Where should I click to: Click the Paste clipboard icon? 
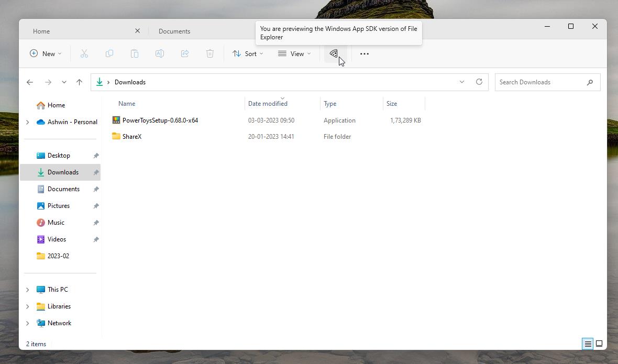(x=135, y=53)
